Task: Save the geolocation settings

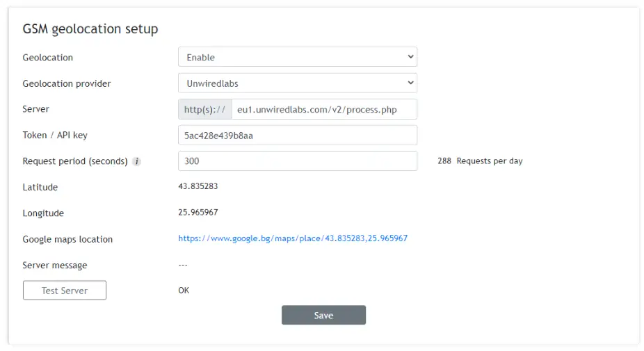Action: pyautogui.click(x=323, y=316)
